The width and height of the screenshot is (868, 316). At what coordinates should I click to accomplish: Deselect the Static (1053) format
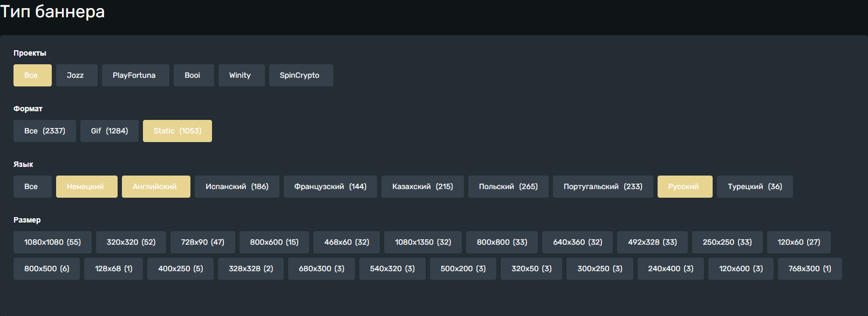(177, 131)
